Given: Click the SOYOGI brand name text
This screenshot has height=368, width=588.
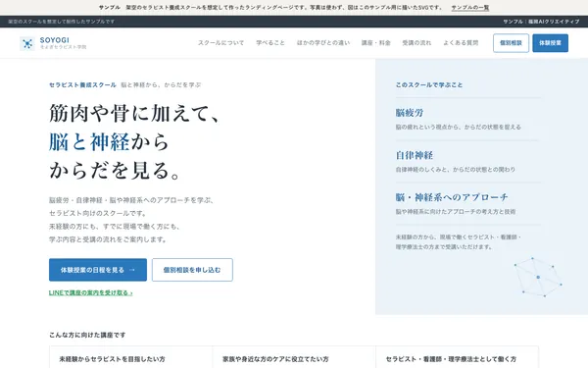Looking at the screenshot, I should coord(54,40).
